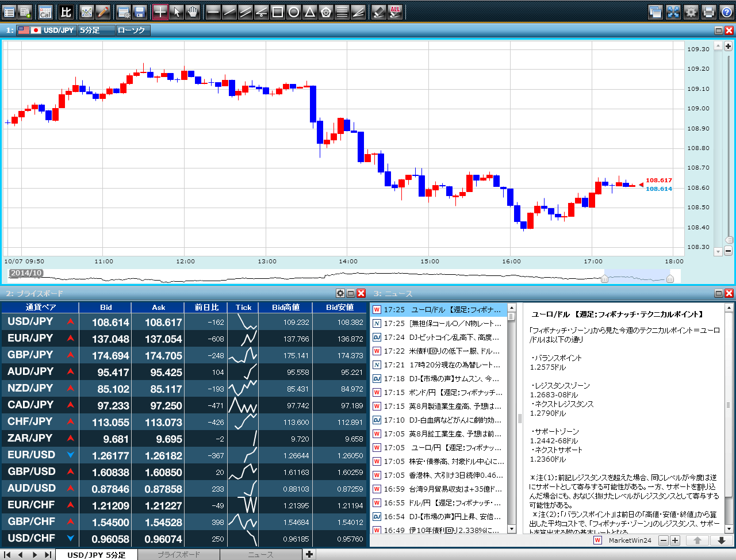
Task: Open the economic calendar icon
Action: point(45,11)
